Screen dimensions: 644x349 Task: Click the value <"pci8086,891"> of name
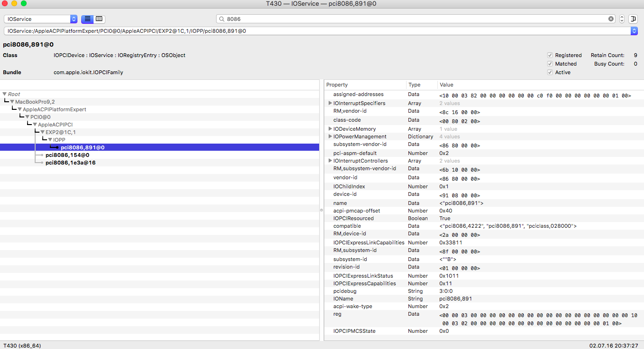tap(461, 203)
